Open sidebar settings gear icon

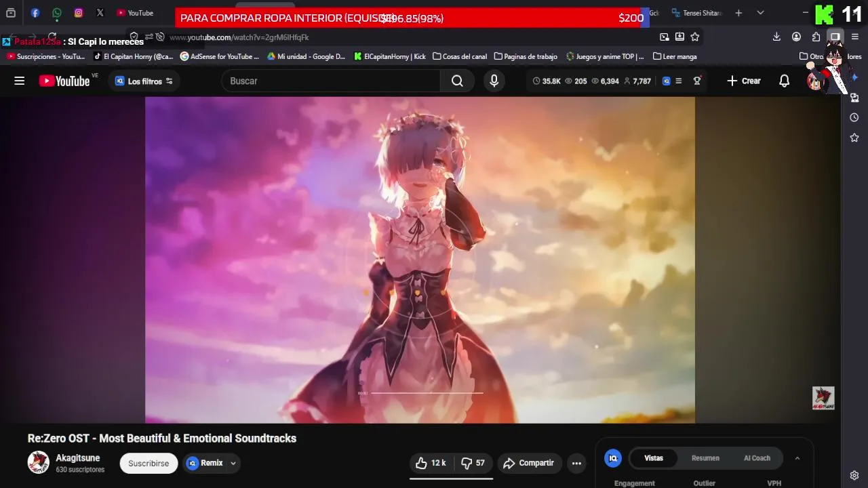click(x=854, y=475)
